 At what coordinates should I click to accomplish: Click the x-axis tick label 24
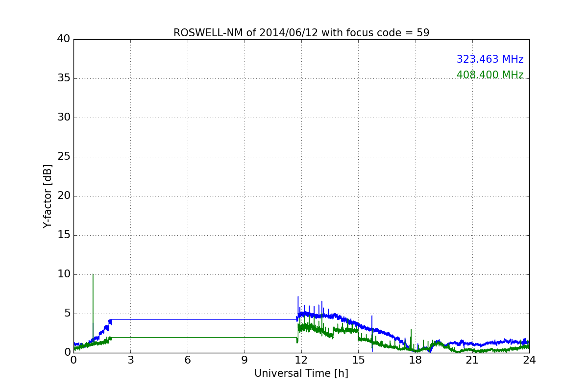pyautogui.click(x=529, y=360)
